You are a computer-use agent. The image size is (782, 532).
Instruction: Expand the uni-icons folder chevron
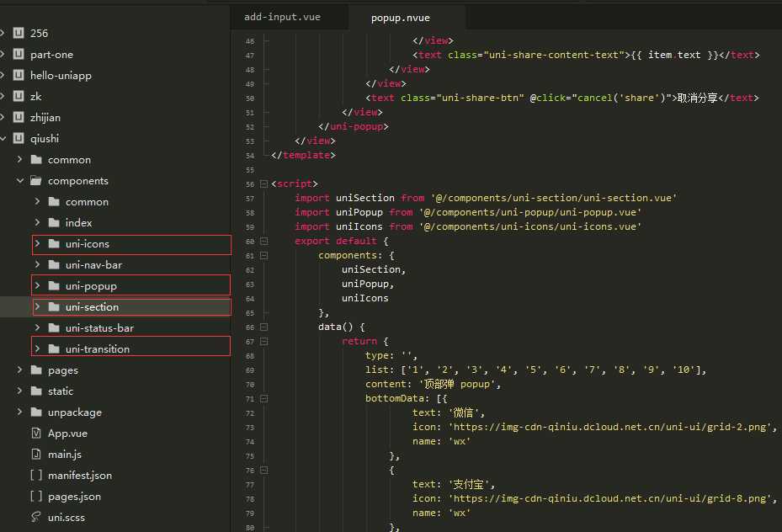pos(37,243)
